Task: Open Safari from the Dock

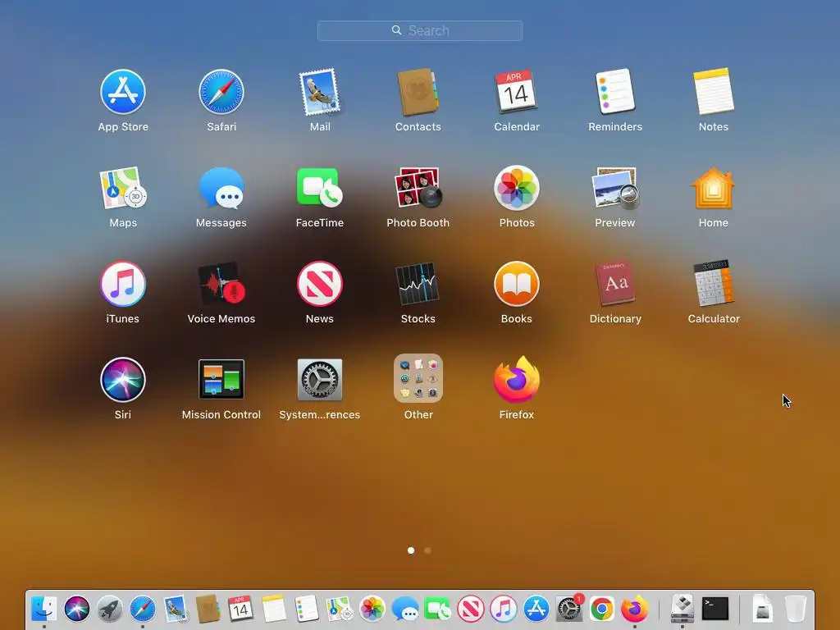Action: point(143,609)
